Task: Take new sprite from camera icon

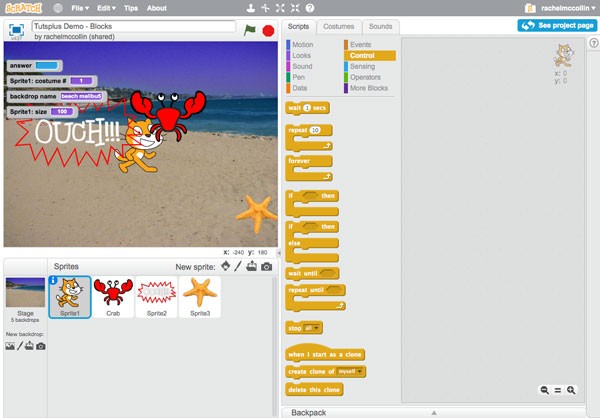Action: [266, 266]
